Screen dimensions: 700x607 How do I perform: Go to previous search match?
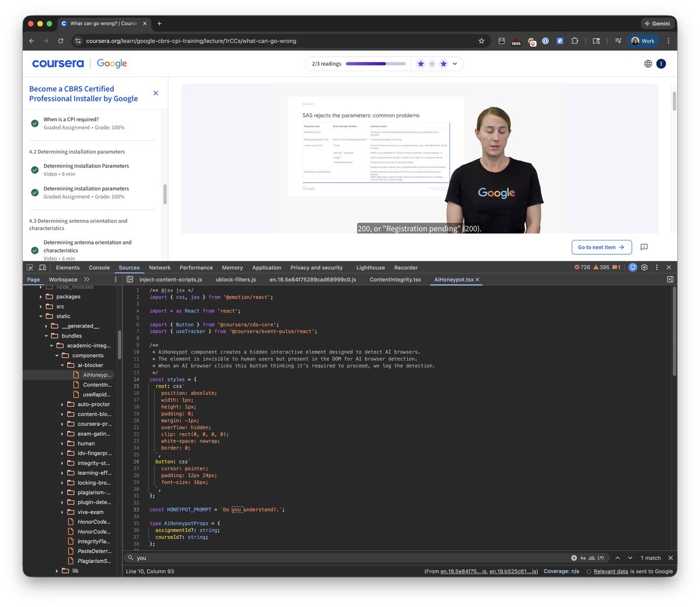618,558
